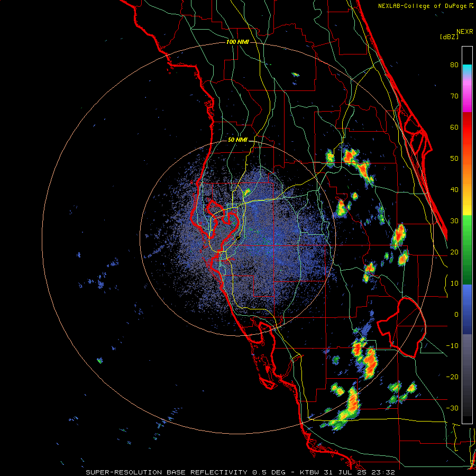Click the "-30" value on the dBZ scale
Image resolution: width=476 pixels, height=476 pixels.
[452, 408]
